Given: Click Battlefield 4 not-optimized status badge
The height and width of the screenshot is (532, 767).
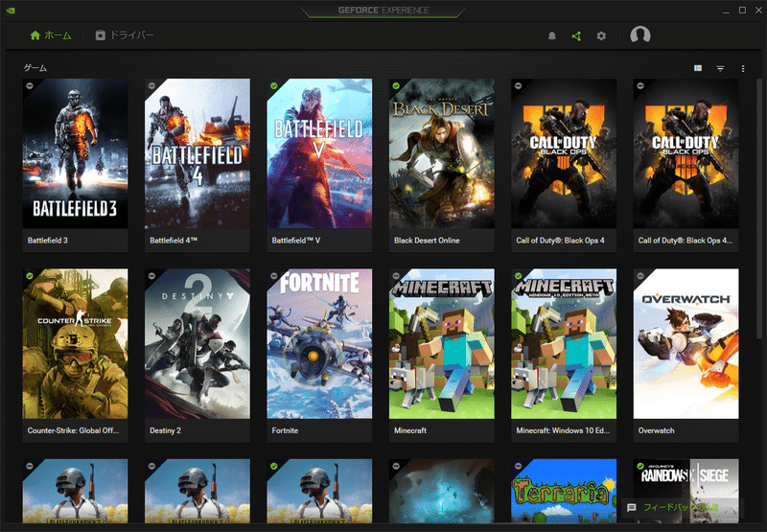Looking at the screenshot, I should 151,86.
